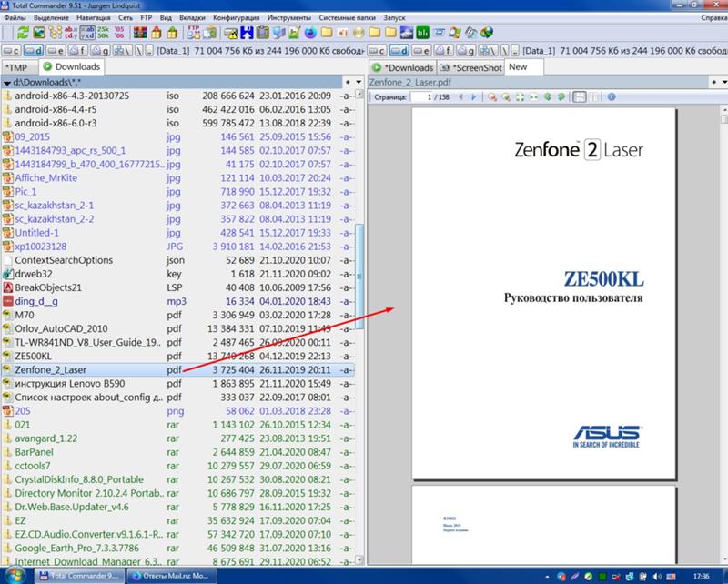Click left file list scroll down arrow

[x=359, y=560]
